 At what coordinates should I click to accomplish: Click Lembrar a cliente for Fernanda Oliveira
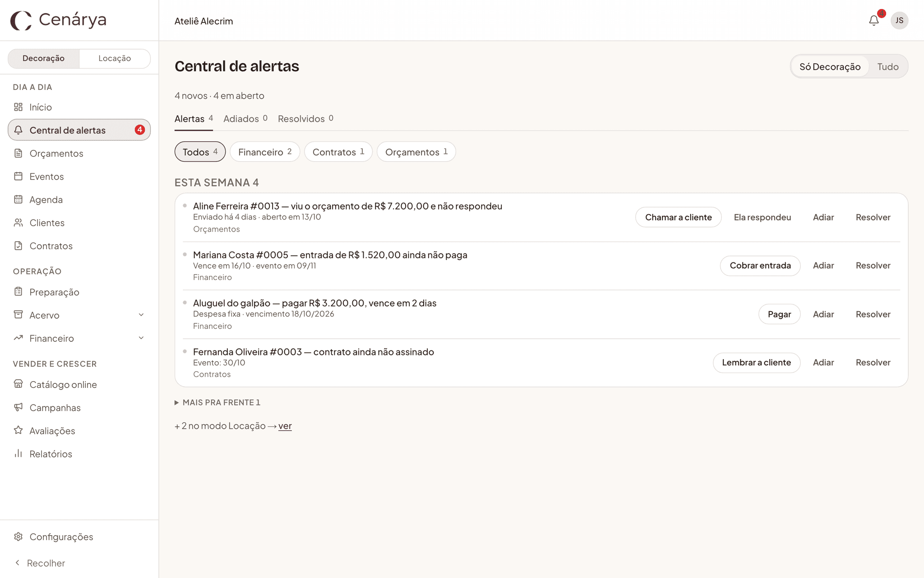(757, 363)
